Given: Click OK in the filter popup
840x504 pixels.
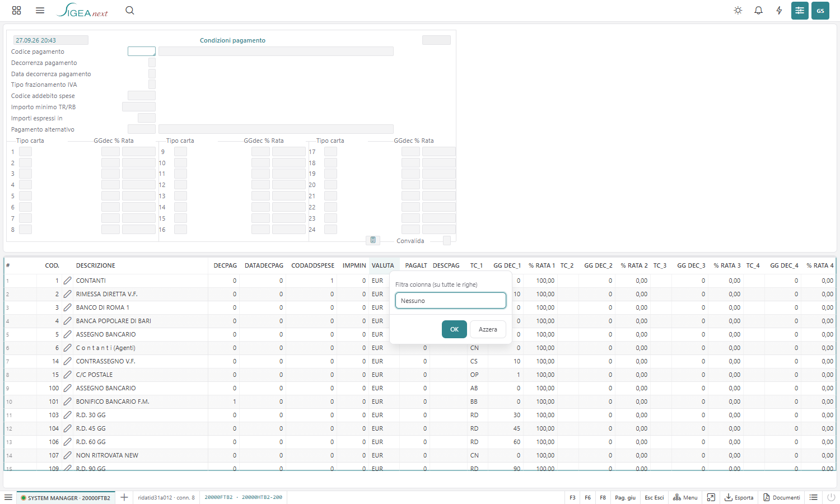Looking at the screenshot, I should click(x=454, y=329).
